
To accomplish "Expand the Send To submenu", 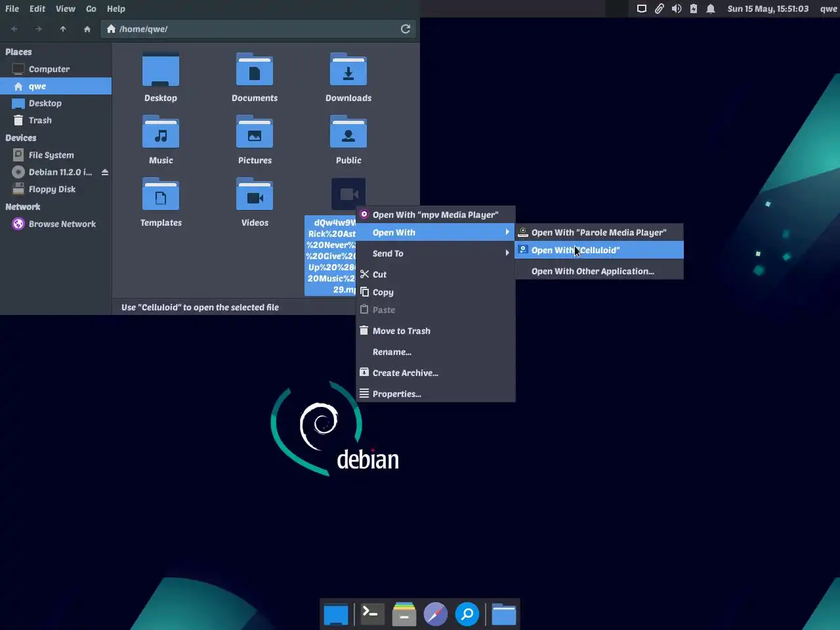I will click(436, 253).
